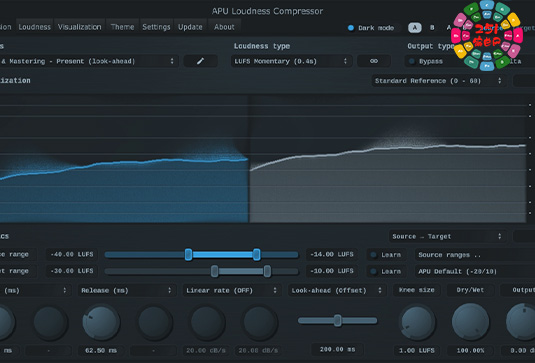Viewport: 535px width, 363px height.
Task: Open the Theme tab
Action: (122, 27)
